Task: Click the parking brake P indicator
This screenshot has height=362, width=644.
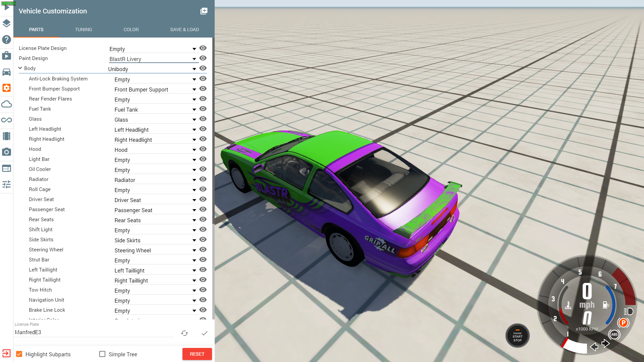Action: pyautogui.click(x=623, y=323)
